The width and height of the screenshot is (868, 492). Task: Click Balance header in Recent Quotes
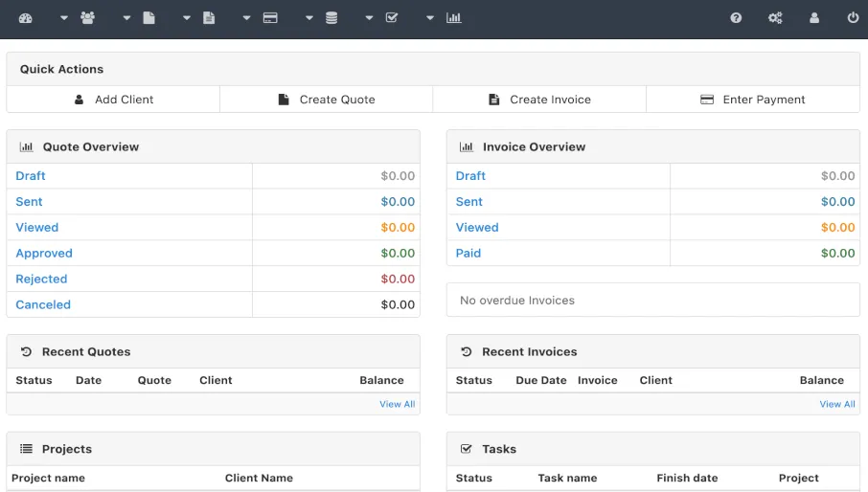pyautogui.click(x=381, y=380)
